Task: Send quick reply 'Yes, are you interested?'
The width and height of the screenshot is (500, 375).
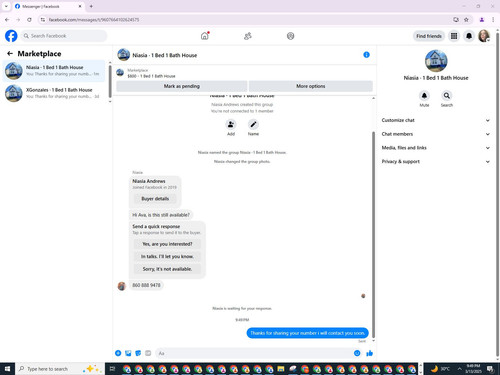Action: pyautogui.click(x=167, y=244)
